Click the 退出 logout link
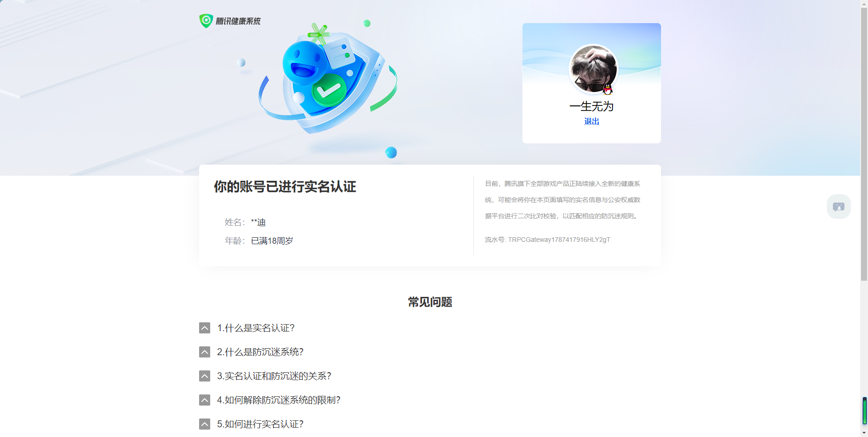 click(591, 121)
